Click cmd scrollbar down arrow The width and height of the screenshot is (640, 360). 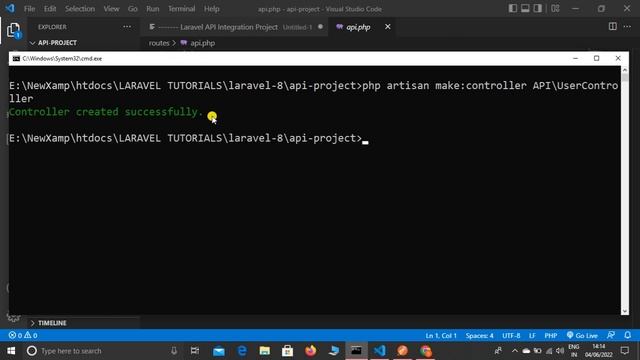pos(625,311)
